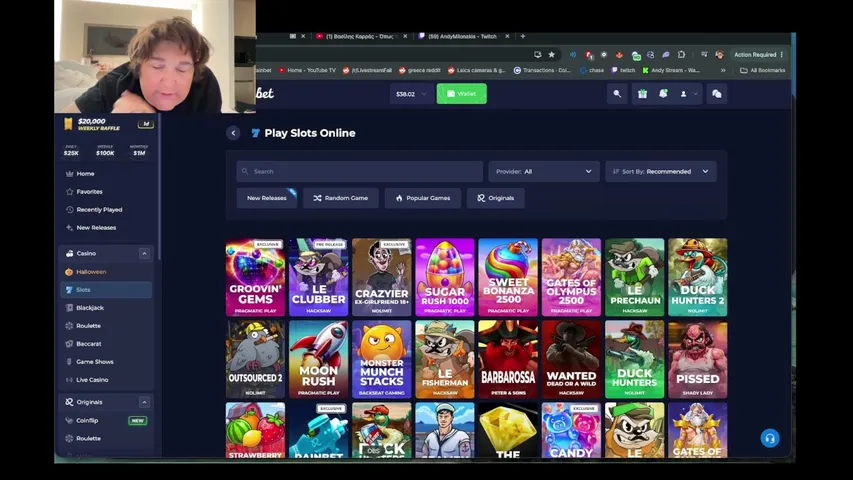The height and width of the screenshot is (480, 853).
Task: Open Baccarat in sidebar
Action: [89, 343]
